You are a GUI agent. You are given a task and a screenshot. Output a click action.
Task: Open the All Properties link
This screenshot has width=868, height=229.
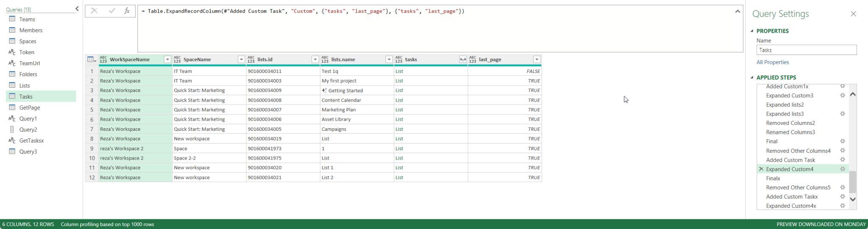(x=773, y=62)
